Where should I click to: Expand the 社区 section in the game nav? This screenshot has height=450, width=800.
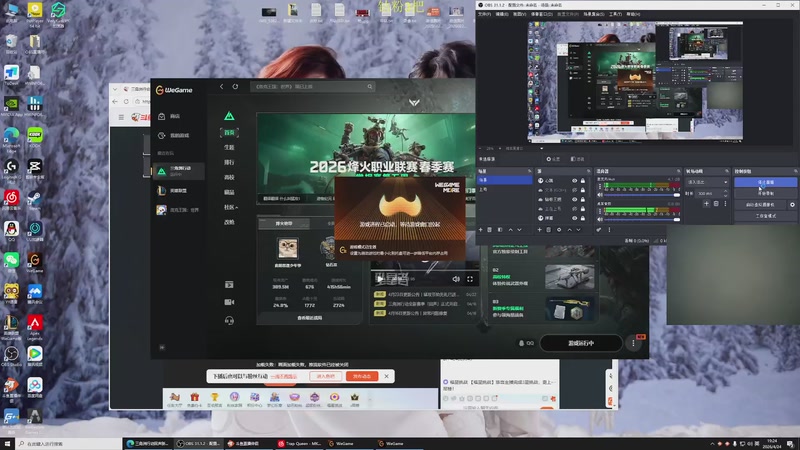[231, 207]
